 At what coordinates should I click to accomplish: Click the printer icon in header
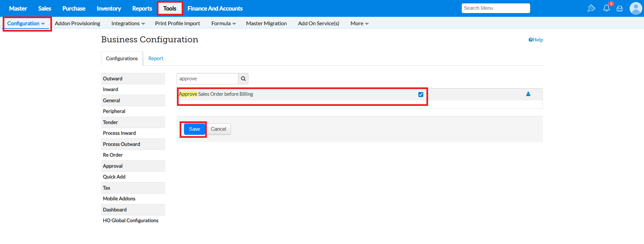(x=620, y=9)
